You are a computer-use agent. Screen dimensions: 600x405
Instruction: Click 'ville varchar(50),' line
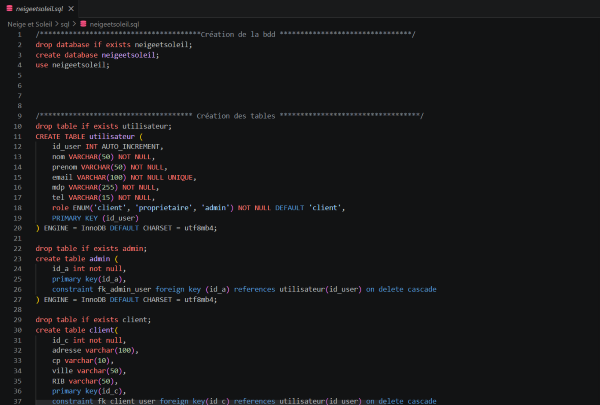coord(89,371)
